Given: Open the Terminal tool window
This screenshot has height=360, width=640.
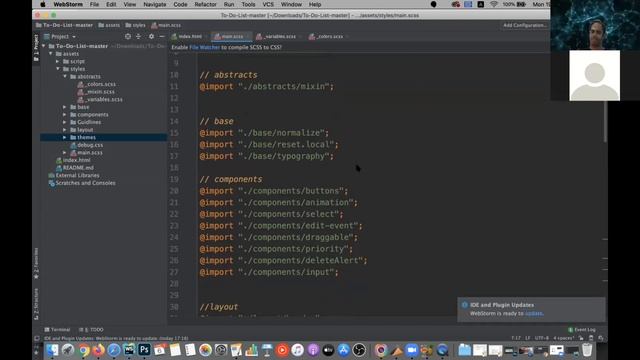Looking at the screenshot, I should tap(57, 330).
